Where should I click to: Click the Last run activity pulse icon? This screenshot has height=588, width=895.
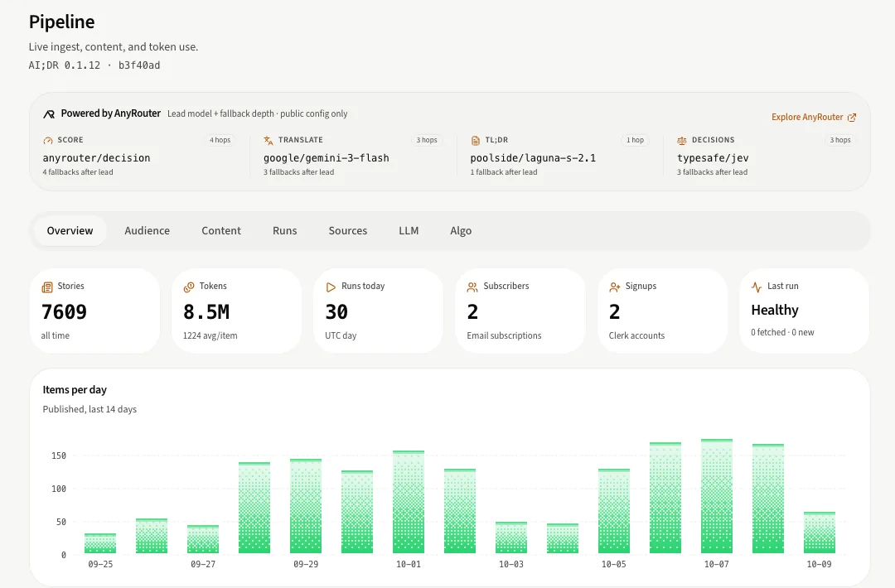(757, 287)
